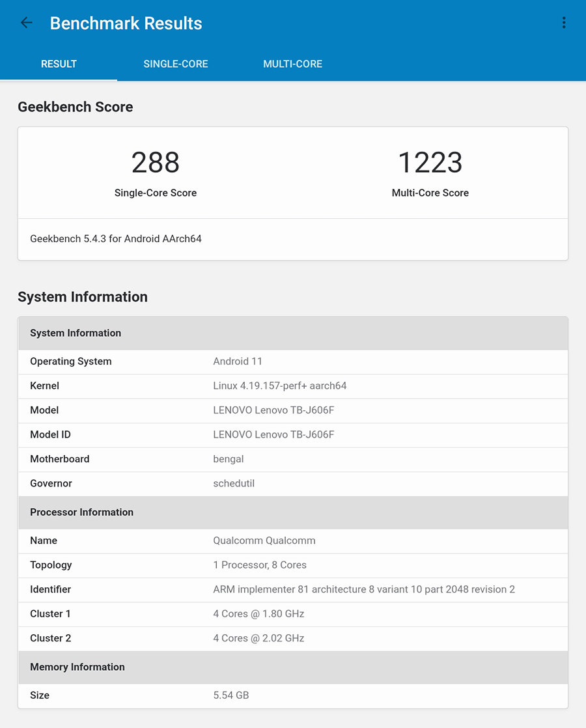Click the 288 single-core score value
The height and width of the screenshot is (728, 586).
coord(156,163)
